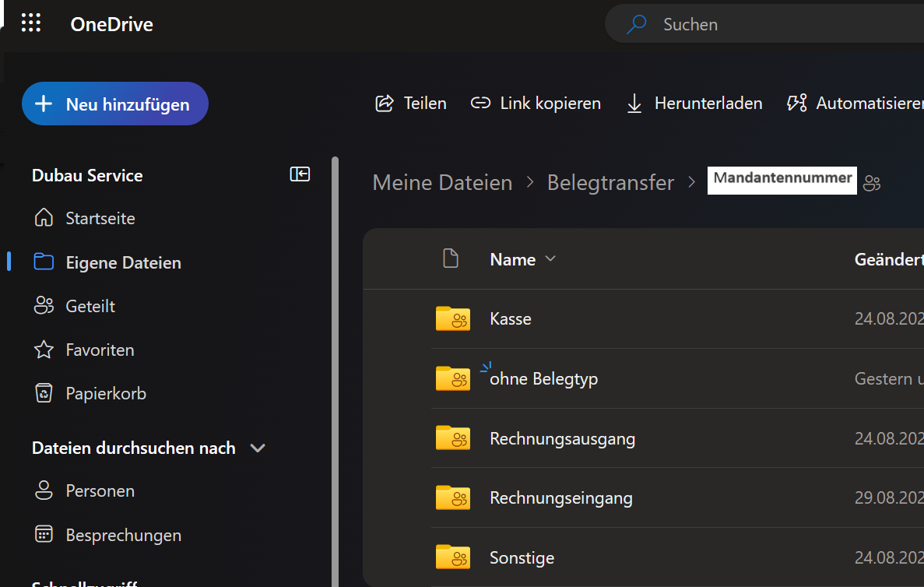Image resolution: width=924 pixels, height=587 pixels.
Task: Click the search magnifier icon
Action: click(x=637, y=24)
